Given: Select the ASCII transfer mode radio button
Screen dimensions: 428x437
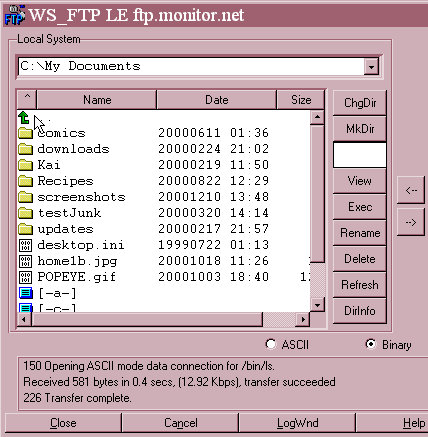Looking at the screenshot, I should (271, 344).
